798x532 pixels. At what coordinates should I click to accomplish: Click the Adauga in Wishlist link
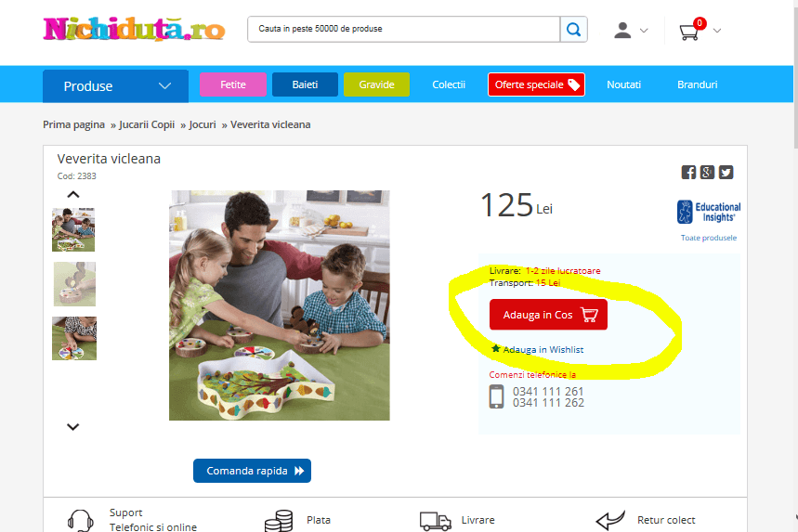[x=538, y=349]
